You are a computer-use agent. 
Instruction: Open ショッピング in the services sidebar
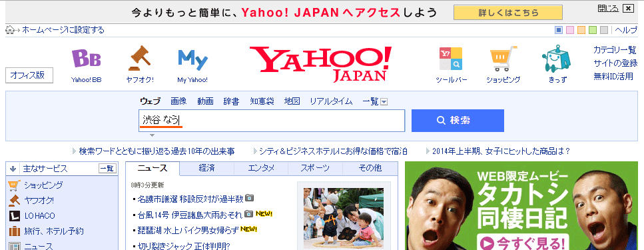coord(43,185)
